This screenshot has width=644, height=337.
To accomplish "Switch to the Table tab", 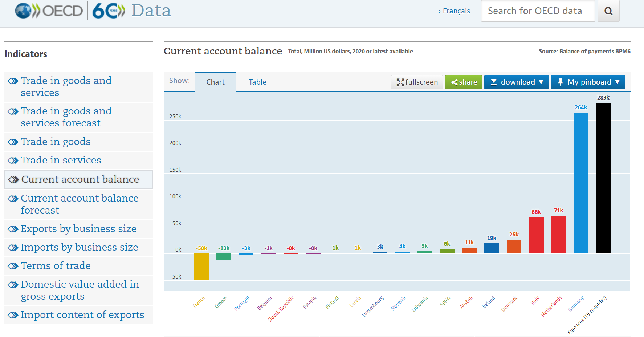I will coord(257,82).
